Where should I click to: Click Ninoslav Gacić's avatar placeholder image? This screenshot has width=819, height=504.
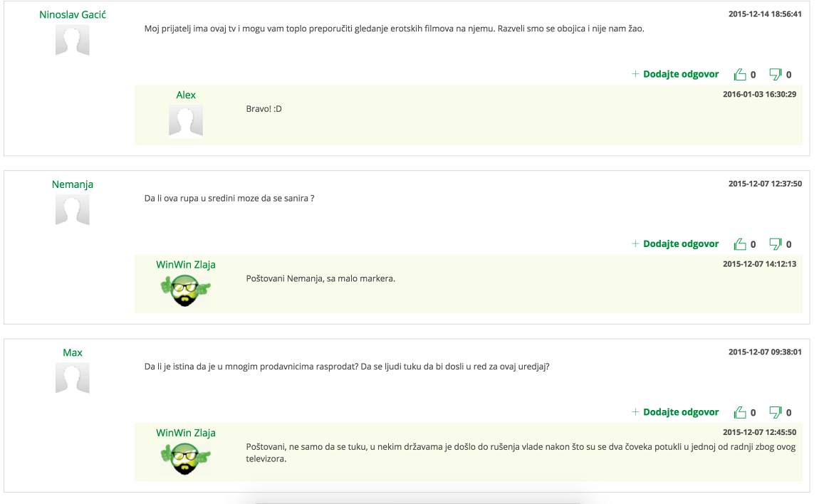click(73, 40)
